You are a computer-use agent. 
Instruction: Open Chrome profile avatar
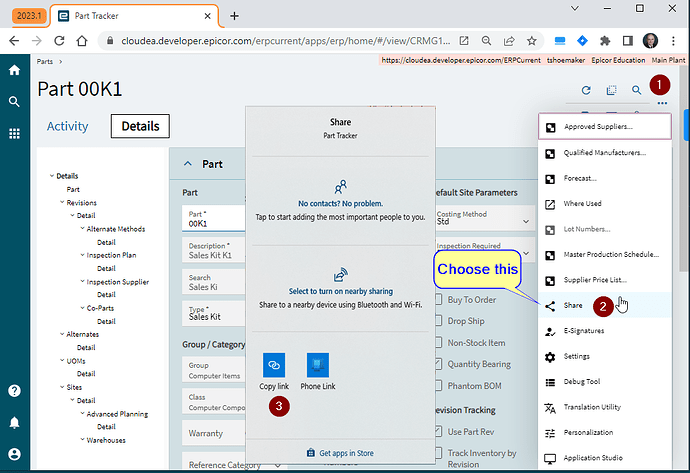coord(650,41)
